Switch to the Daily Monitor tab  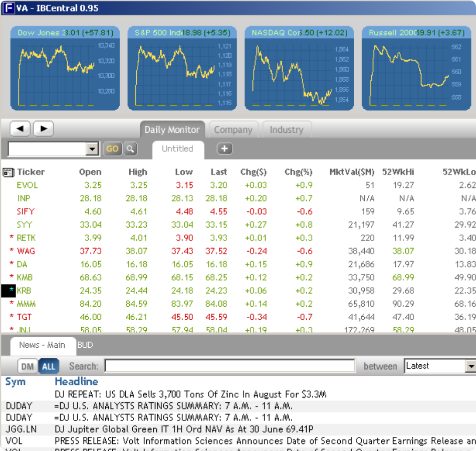[172, 130]
